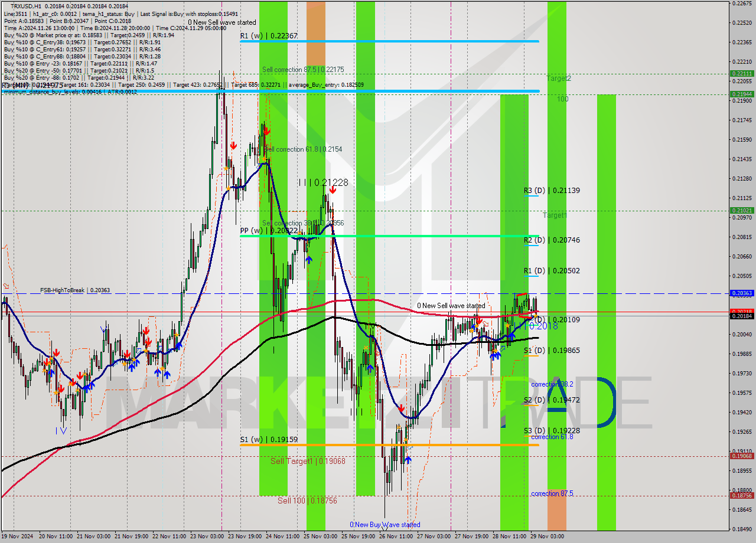Click the blue buy arrow near the 26 Nov low

point(408,460)
